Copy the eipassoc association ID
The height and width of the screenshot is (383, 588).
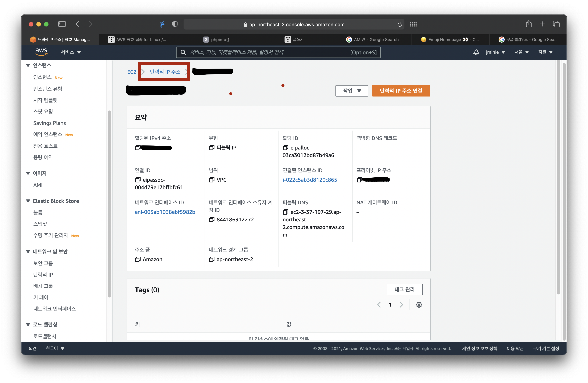[138, 180]
